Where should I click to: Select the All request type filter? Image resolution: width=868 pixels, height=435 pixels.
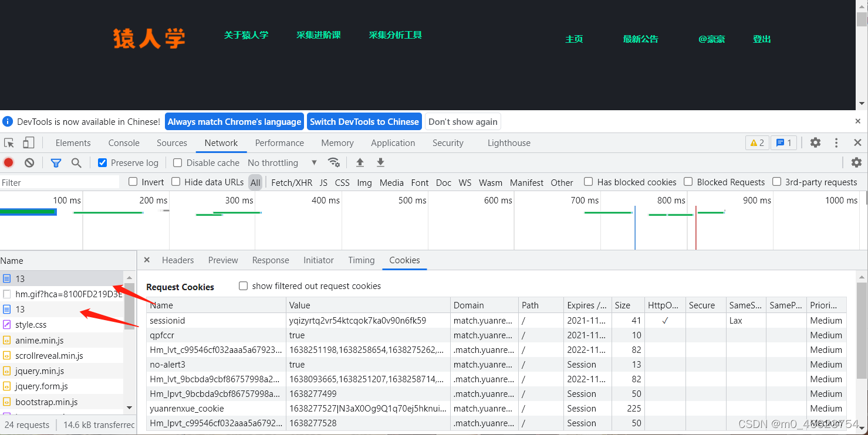[x=255, y=183]
